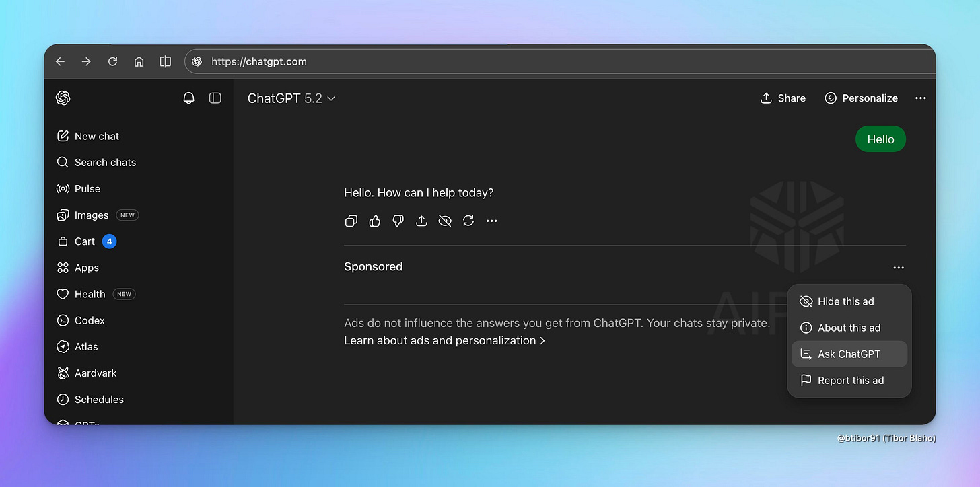
Task: Open the Cart with 4 items
Action: [x=86, y=241]
